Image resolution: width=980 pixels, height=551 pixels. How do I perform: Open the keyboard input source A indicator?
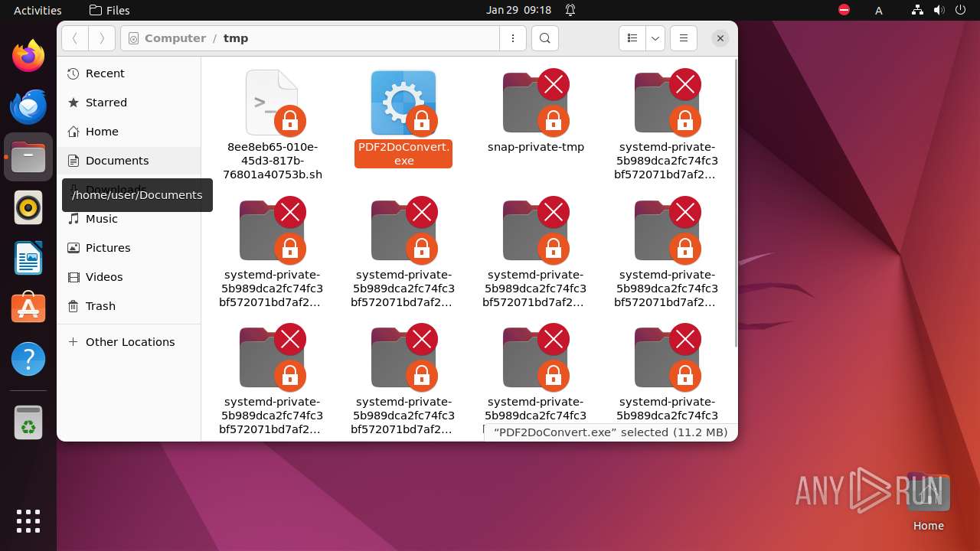tap(879, 10)
